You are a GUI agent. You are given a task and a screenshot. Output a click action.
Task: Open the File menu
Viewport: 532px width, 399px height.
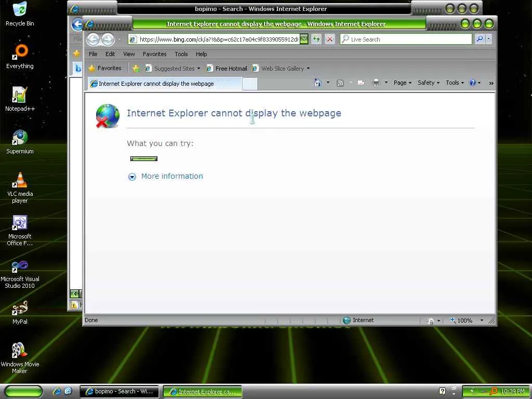pos(93,54)
